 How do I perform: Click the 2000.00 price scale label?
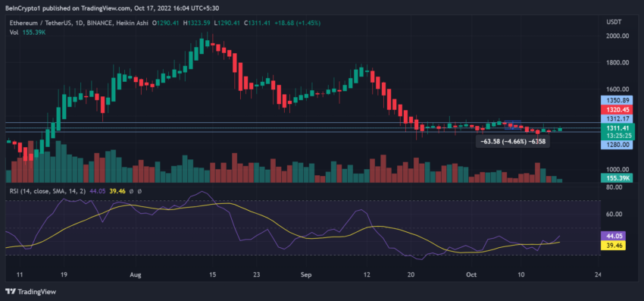(617, 36)
